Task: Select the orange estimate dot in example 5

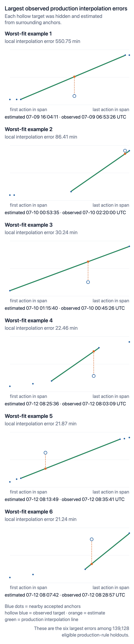Action: point(45,469)
